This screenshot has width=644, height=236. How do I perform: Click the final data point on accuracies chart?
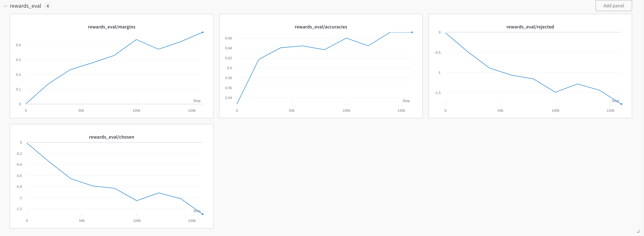pos(412,32)
